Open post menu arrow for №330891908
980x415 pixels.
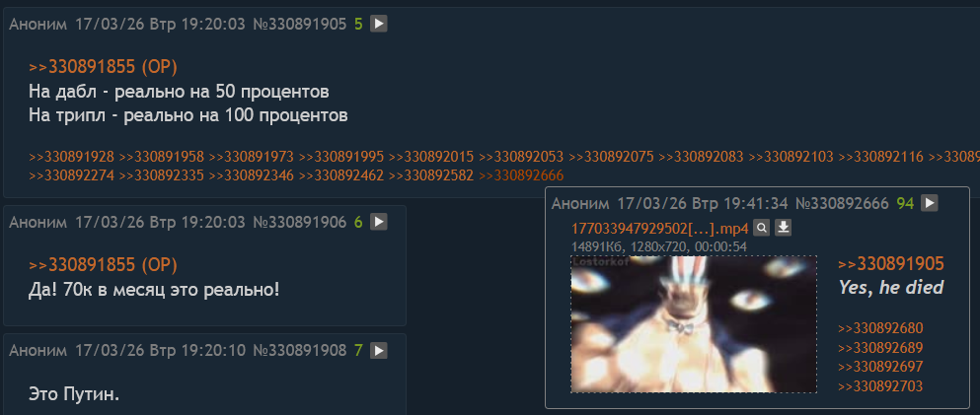coord(379,351)
